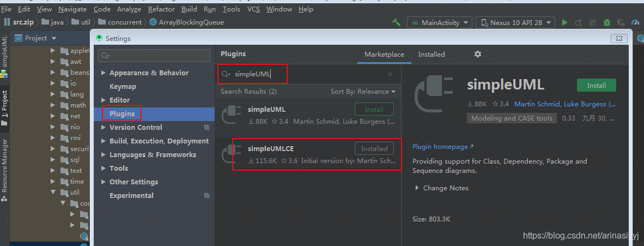Click the outlined Install button in results list
This screenshot has width=644, height=246.
(x=374, y=110)
